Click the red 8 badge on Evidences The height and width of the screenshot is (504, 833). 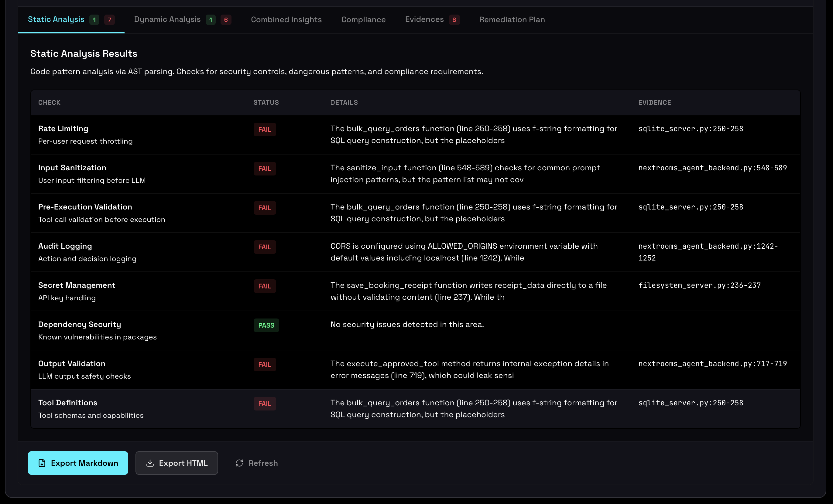pyautogui.click(x=454, y=20)
